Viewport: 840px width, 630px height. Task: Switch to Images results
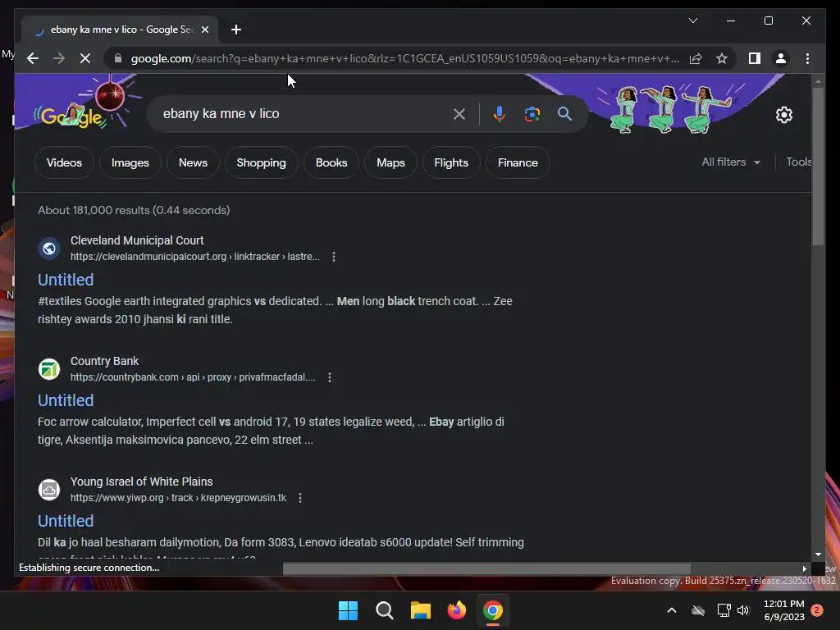click(x=130, y=162)
